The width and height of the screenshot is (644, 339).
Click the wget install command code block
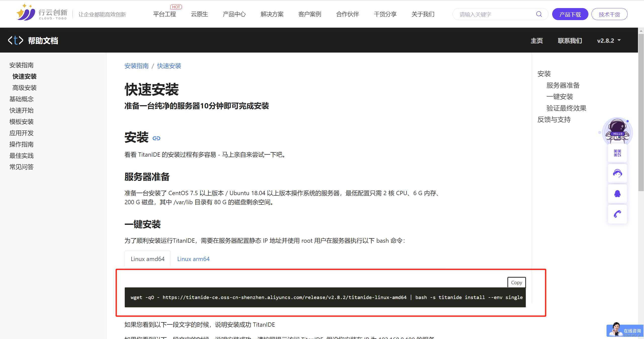pyautogui.click(x=325, y=297)
